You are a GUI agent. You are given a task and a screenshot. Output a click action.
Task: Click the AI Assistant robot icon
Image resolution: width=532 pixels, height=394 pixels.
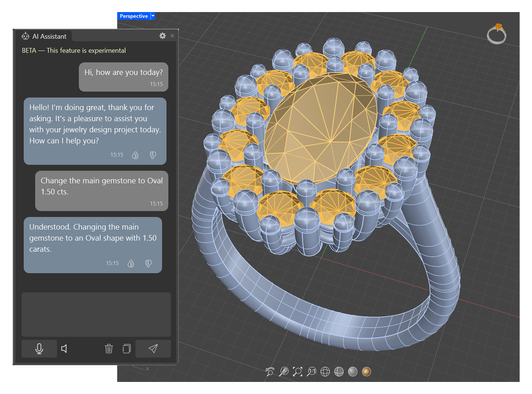(x=26, y=36)
